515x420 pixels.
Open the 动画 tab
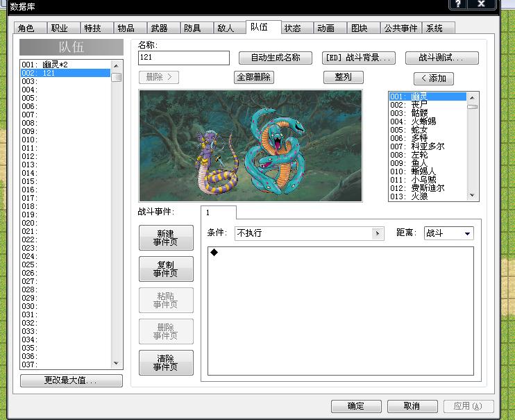330,28
